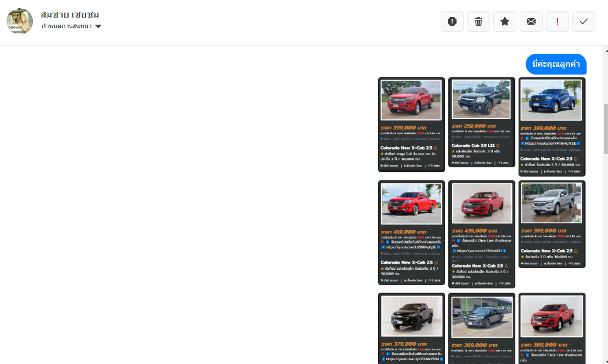Viewport: 608px width, 364px height.
Task: Select the มีค่ะคุณลูกค้า message bubble
Action: point(556,64)
